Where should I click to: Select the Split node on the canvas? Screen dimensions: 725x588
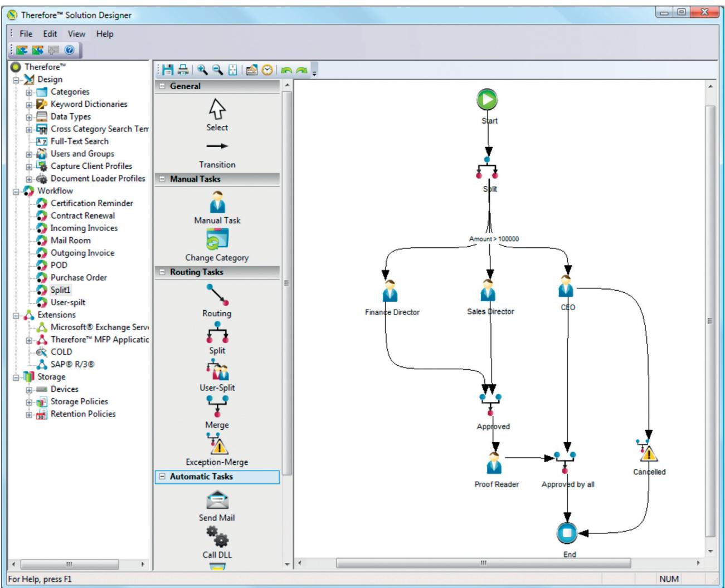pyautogui.click(x=488, y=168)
